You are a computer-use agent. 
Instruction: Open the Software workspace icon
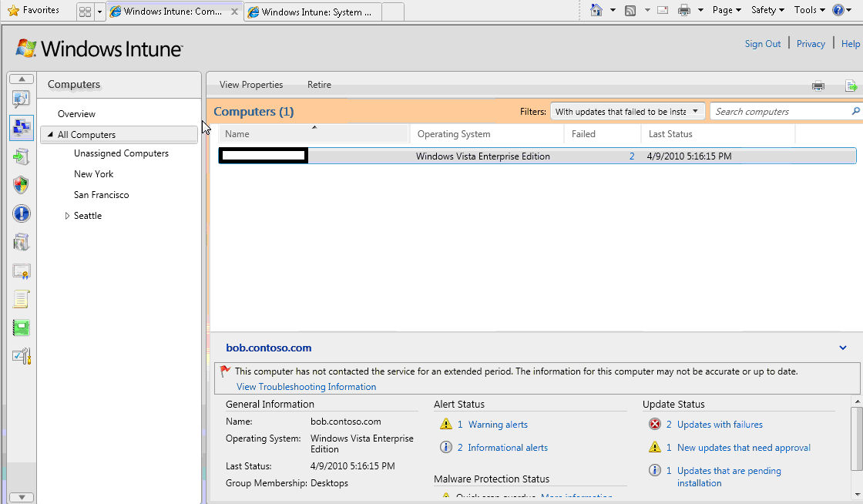click(21, 242)
